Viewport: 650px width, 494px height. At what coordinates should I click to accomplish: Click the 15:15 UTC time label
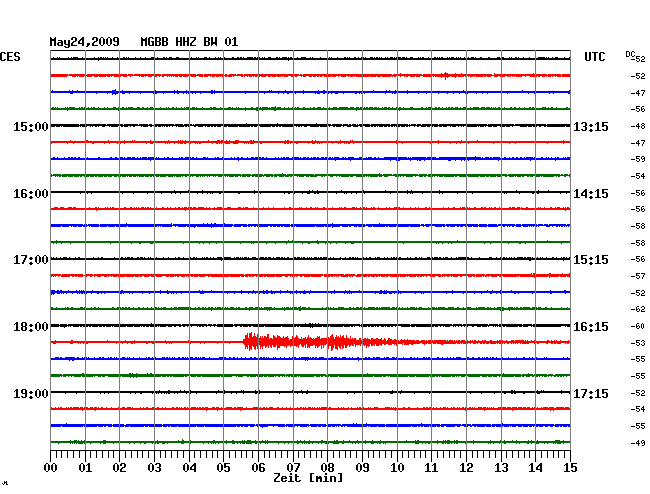[591, 260]
